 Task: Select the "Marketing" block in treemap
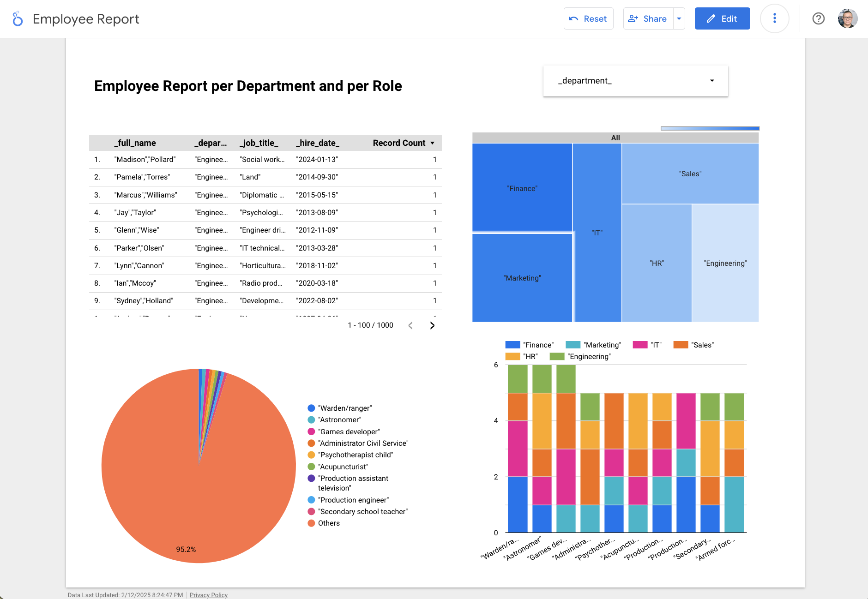tap(522, 278)
